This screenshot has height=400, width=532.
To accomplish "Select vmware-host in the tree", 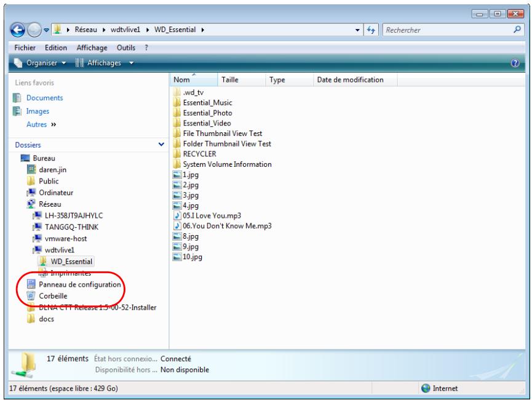I will pos(66,239).
